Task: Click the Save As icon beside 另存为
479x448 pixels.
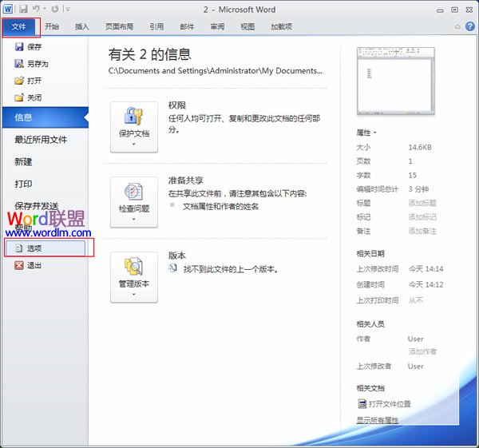Action: 19,64
